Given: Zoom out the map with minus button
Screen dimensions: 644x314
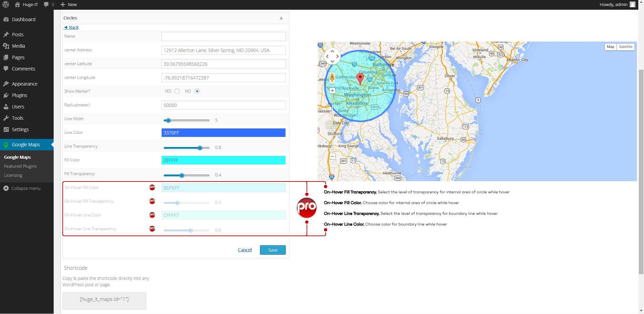Looking at the screenshot, I should point(332,156).
